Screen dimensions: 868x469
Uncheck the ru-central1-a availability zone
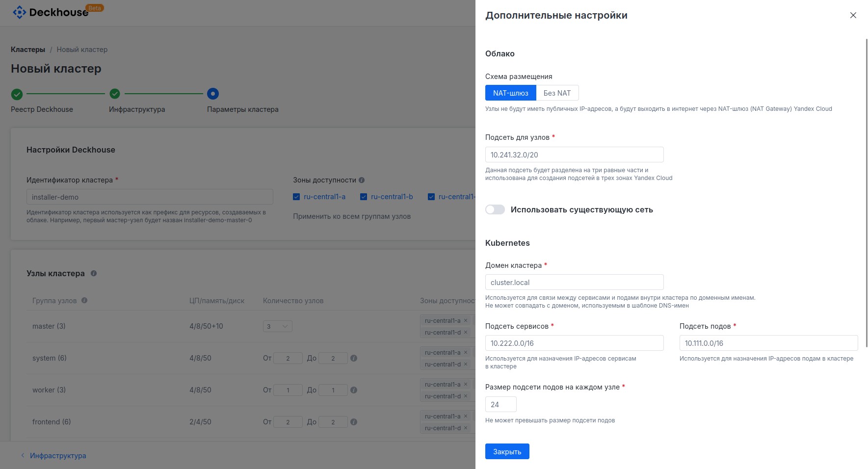pos(296,196)
